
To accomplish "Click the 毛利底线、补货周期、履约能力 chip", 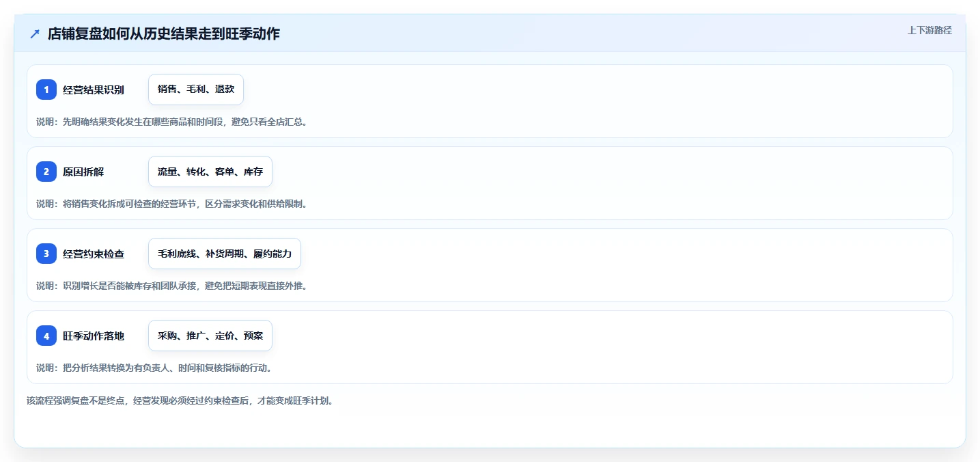I will tap(225, 254).
